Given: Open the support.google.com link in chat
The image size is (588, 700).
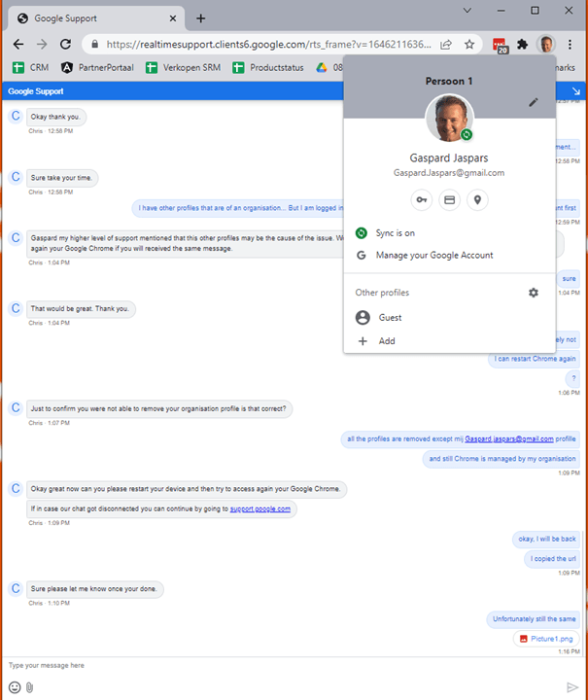Looking at the screenshot, I should pyautogui.click(x=260, y=508).
